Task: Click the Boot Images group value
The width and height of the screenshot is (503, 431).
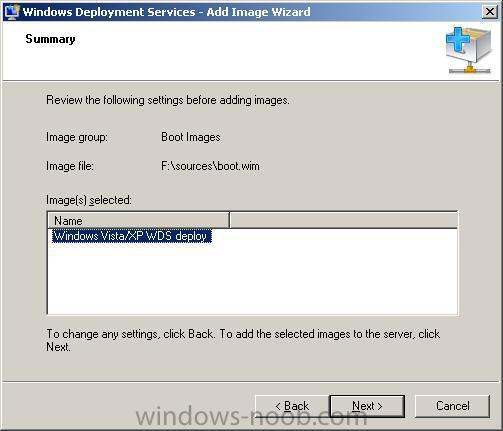Action: 191,137
